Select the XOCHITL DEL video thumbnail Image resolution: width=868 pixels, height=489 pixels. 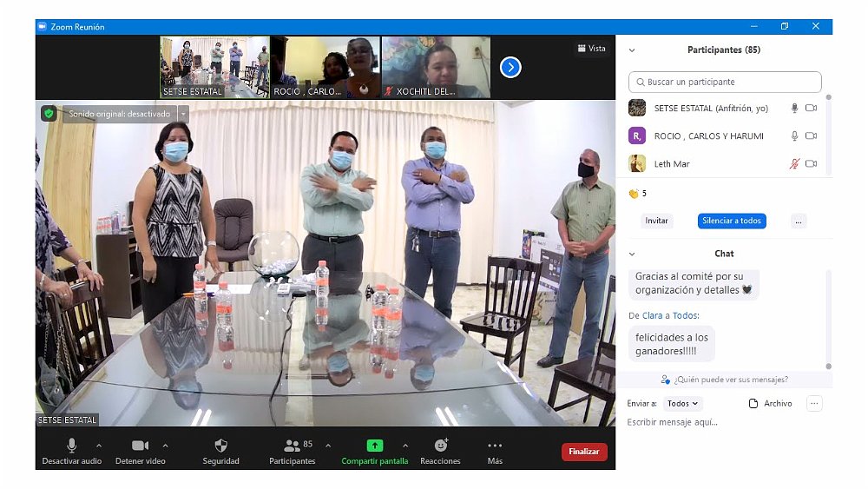pos(436,67)
